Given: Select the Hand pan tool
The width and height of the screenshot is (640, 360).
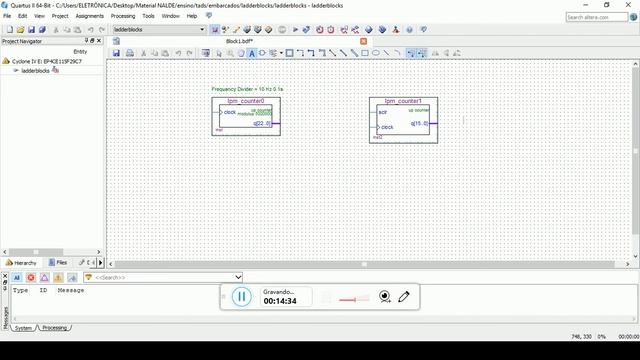Looking at the screenshot, I should point(241,53).
